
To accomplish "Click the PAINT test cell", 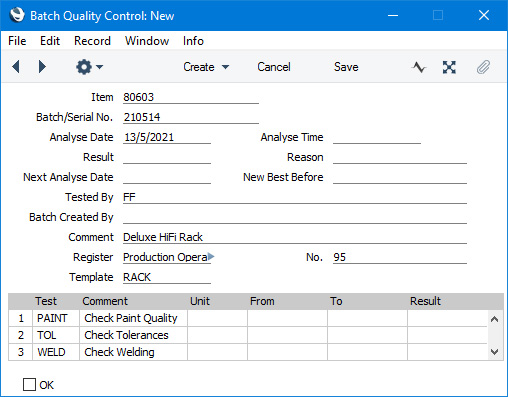I will coord(56,318).
